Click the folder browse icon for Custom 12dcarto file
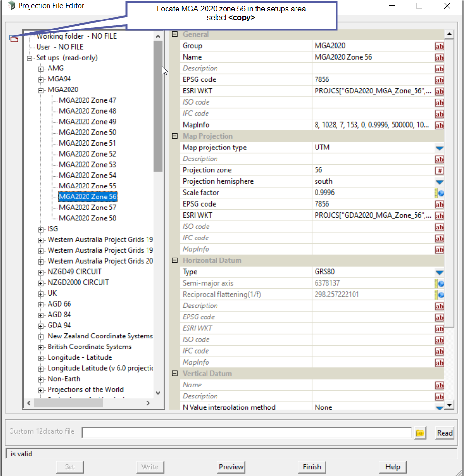This screenshot has width=464, height=476. coord(420,433)
